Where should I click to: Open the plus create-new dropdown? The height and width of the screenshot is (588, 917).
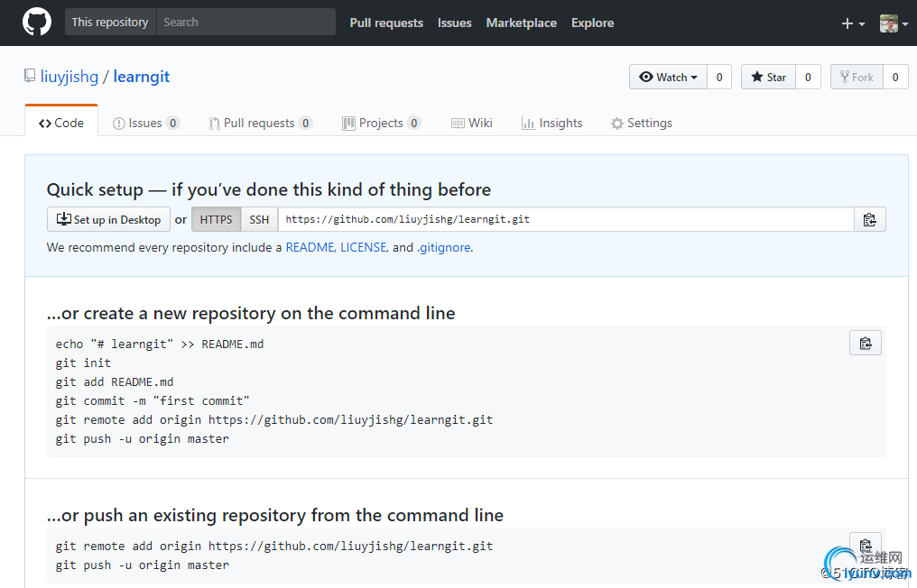(853, 23)
